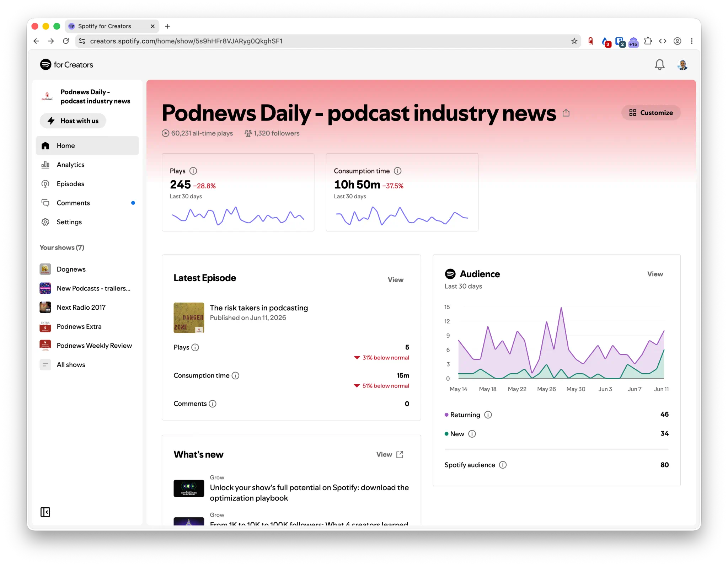Viewport: 728px width, 566px height.
Task: Click info icon beside New listeners
Action: click(472, 434)
